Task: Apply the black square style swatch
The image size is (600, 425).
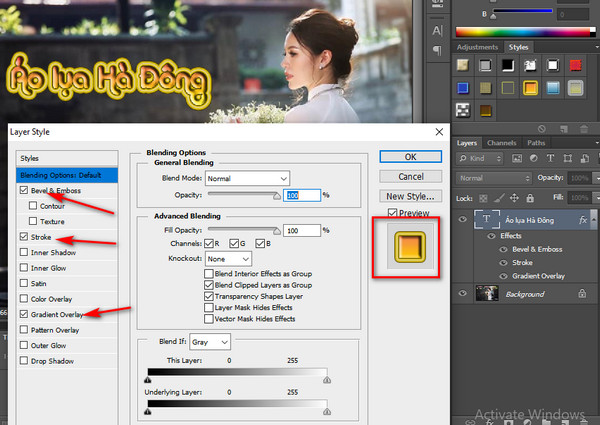Action: pos(508,65)
